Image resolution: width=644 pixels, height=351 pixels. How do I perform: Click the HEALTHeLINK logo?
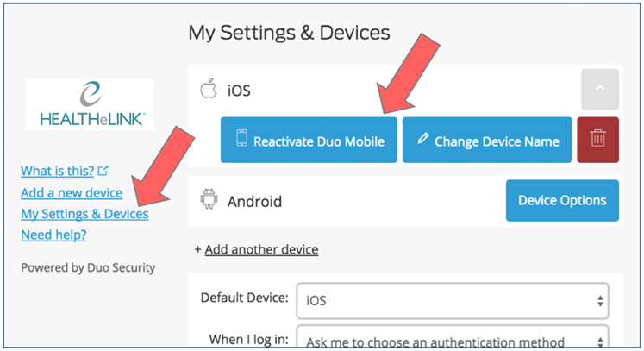click(x=90, y=105)
